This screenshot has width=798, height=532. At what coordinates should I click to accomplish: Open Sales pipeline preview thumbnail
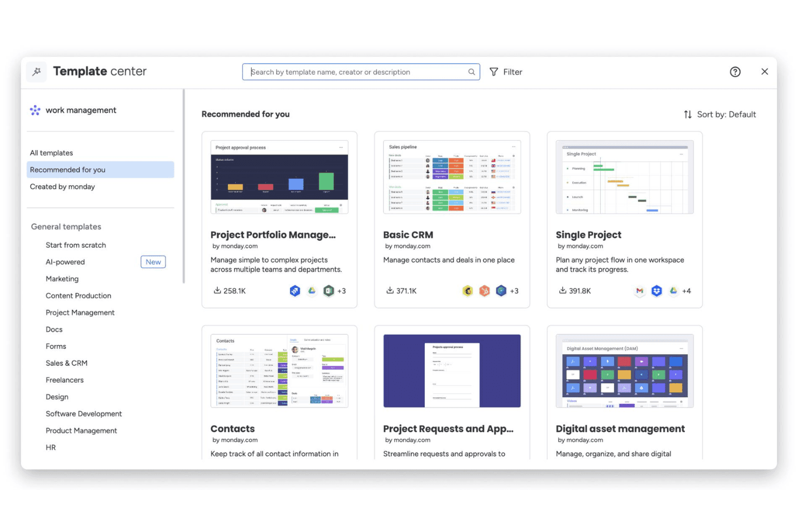(452, 177)
